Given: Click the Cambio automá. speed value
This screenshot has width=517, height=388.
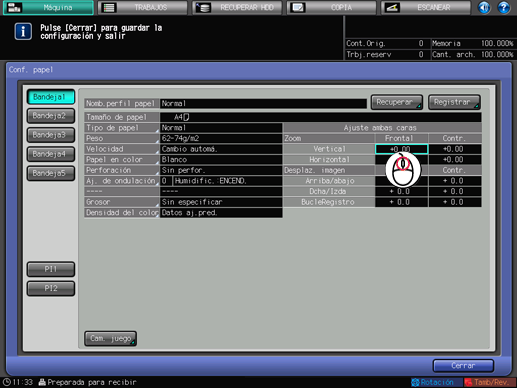Looking at the screenshot, I should click(221, 149).
